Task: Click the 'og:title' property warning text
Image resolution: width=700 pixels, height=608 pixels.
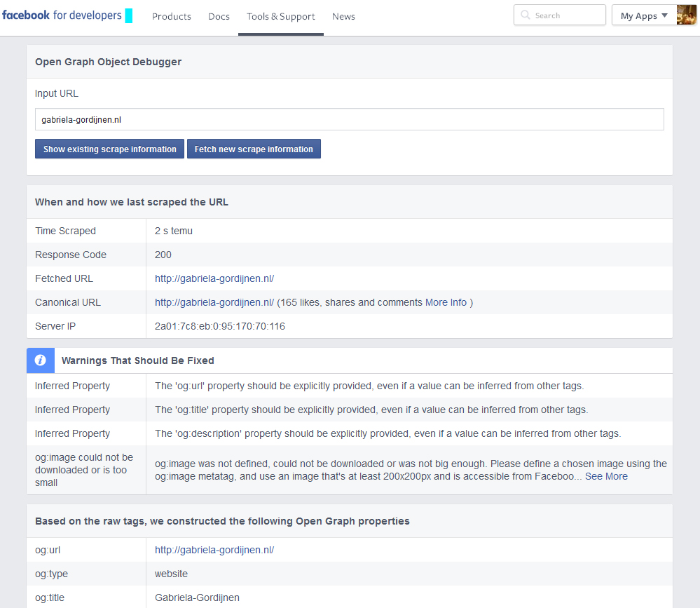Action: click(371, 410)
